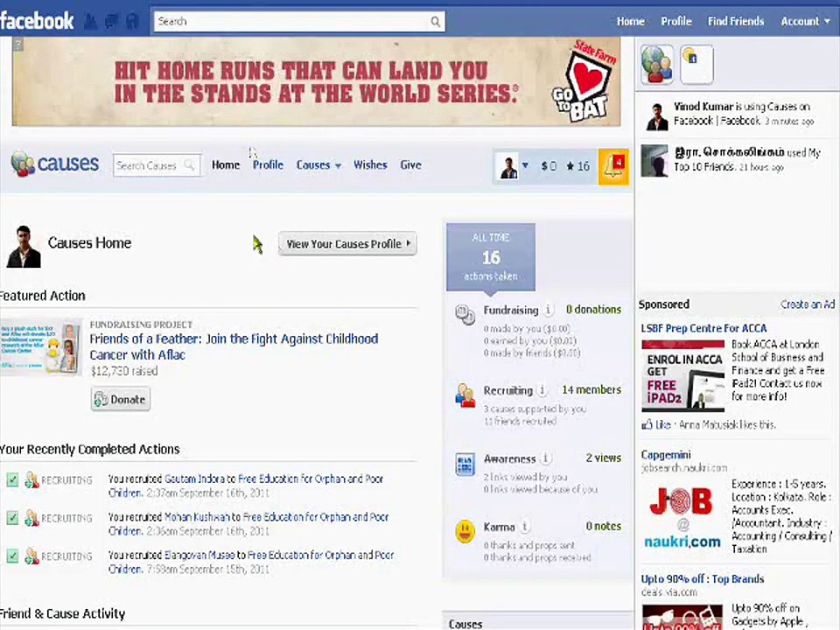Click Gautam Indora name link
This screenshot has height=630, width=840.
[194, 479]
